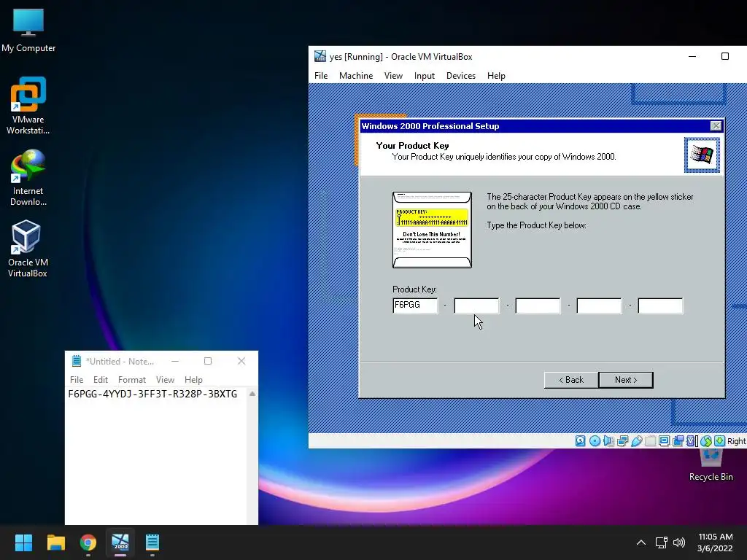Open My Computer desktop icon
The width and height of the screenshot is (747, 560).
[28, 30]
